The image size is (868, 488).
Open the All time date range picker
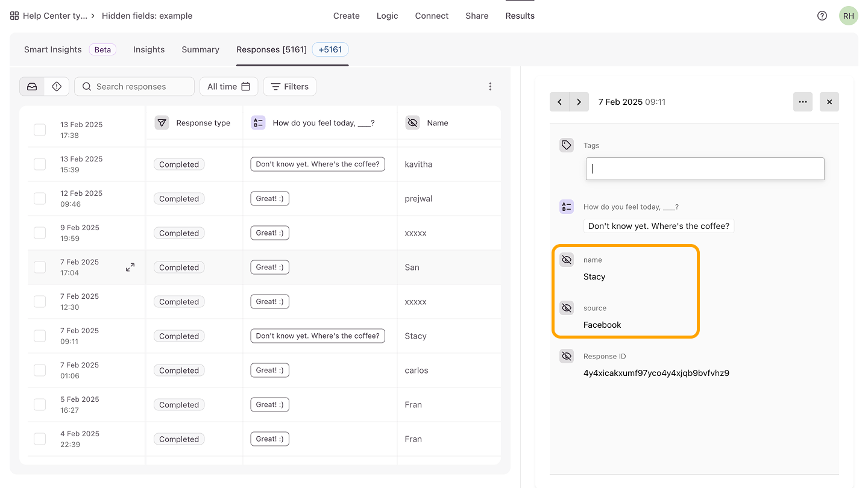tap(229, 87)
